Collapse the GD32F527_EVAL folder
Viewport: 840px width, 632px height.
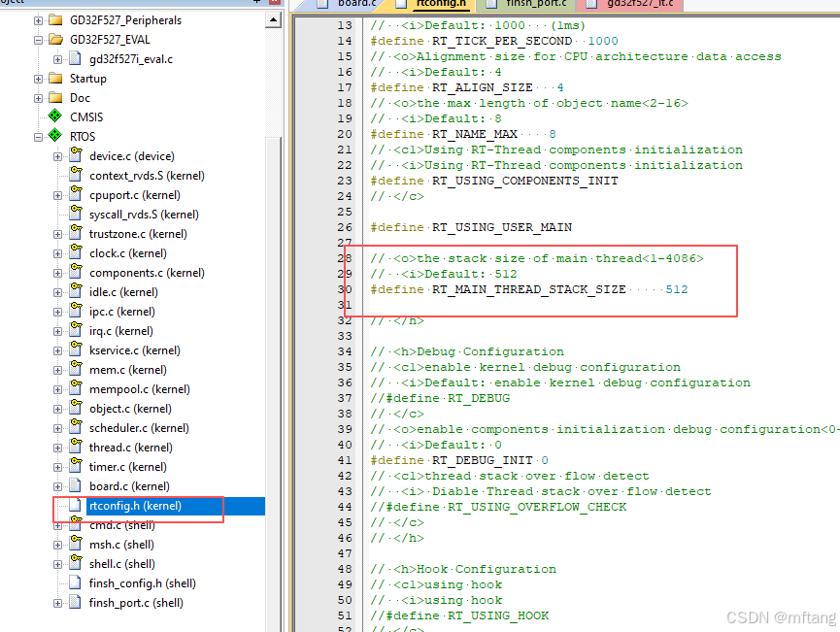pyautogui.click(x=38, y=40)
